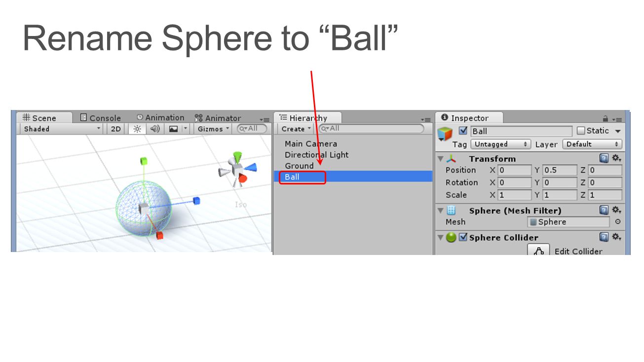644x362 pixels.
Task: Collapse the Transform component foldout
Action: (441, 159)
